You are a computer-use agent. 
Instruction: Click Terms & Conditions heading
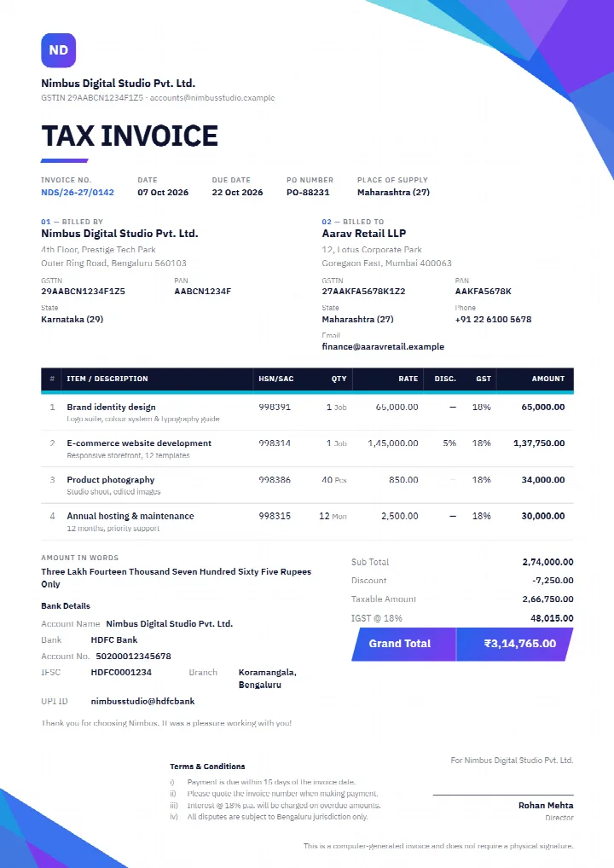[207, 767]
